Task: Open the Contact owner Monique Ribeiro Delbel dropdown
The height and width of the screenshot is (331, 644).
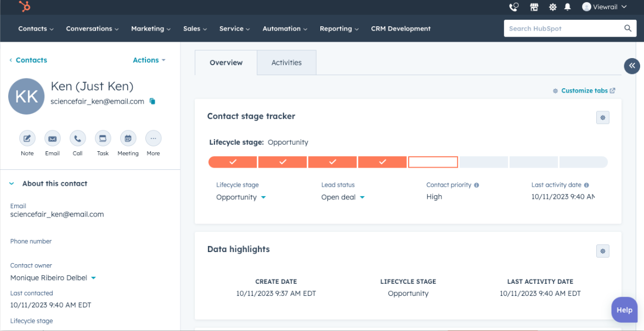Action: 53,278
